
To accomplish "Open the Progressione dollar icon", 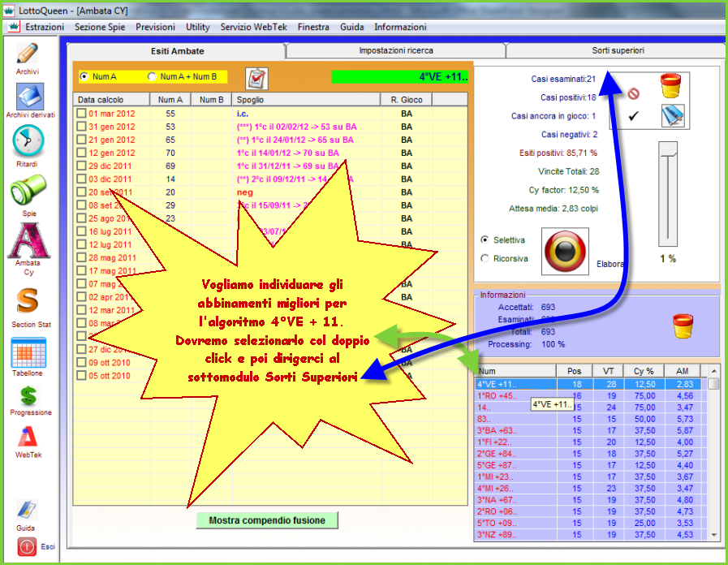I will click(28, 396).
